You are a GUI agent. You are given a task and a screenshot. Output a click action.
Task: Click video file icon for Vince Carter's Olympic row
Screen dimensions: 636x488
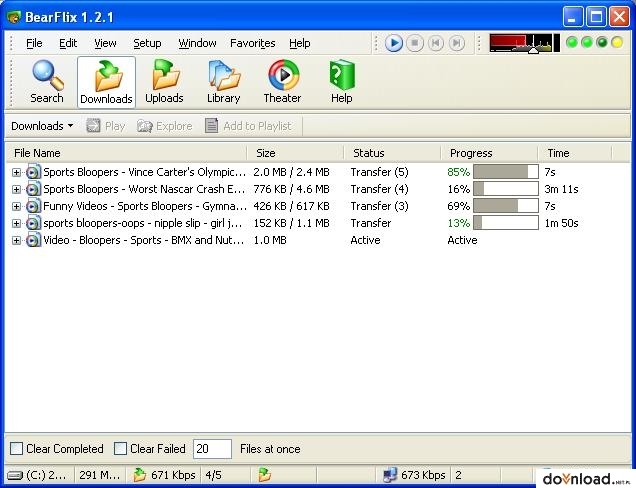[33, 172]
